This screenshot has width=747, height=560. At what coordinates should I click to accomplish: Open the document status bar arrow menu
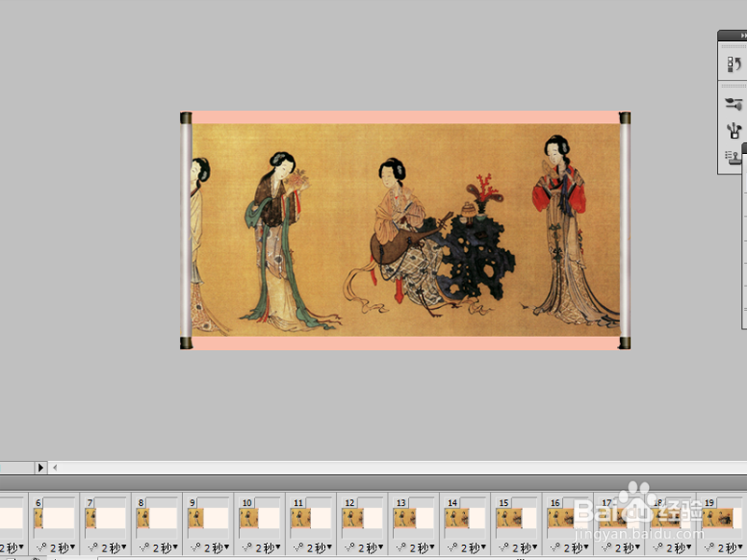tap(40, 468)
